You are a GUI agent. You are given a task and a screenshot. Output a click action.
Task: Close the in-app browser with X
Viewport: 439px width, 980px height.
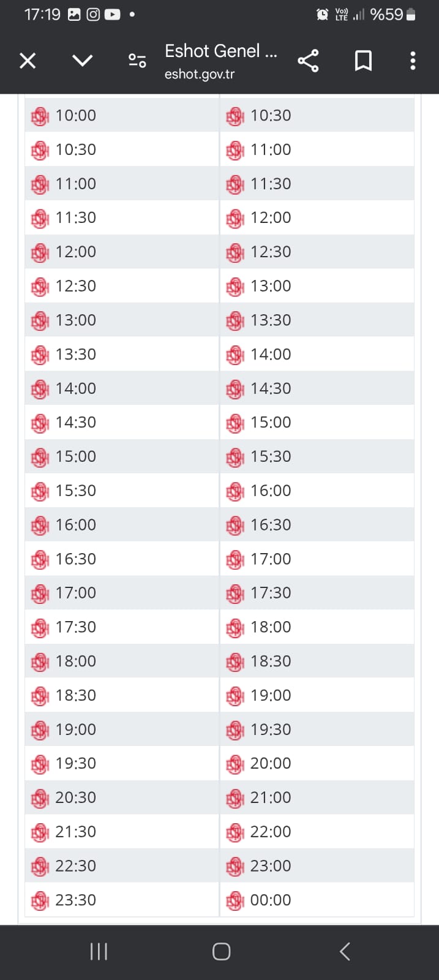tap(28, 61)
